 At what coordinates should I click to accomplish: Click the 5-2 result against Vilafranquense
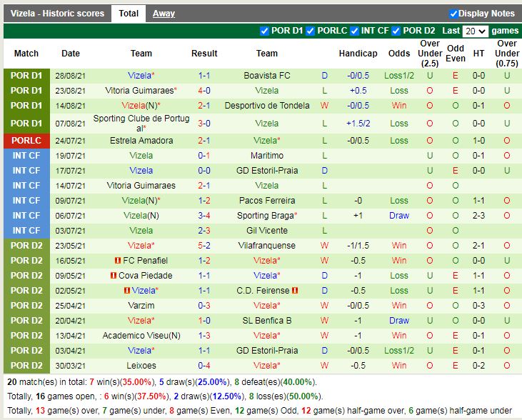click(x=204, y=246)
